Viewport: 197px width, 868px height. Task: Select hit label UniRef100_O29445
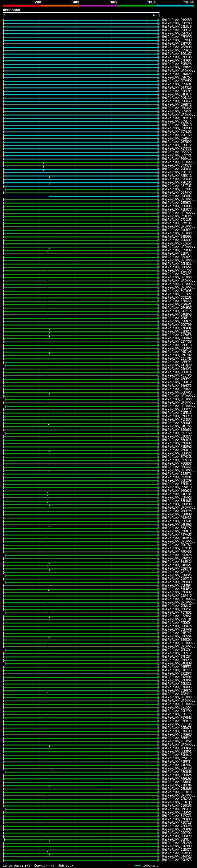coord(177,595)
